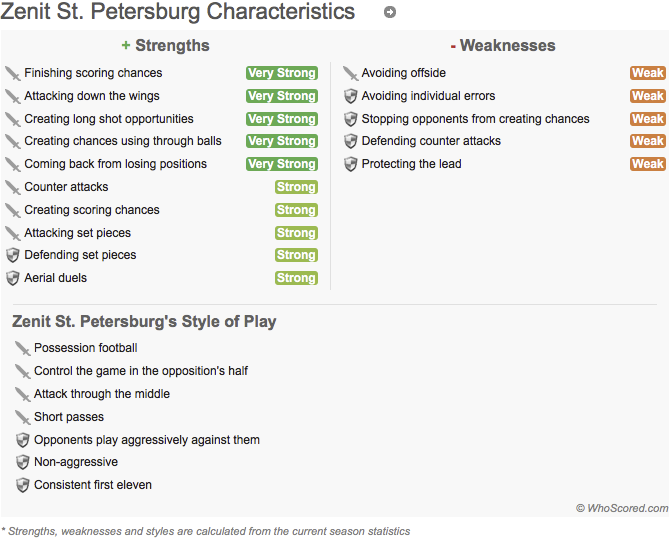Click sword icon beside Possession football

pyautogui.click(x=23, y=349)
